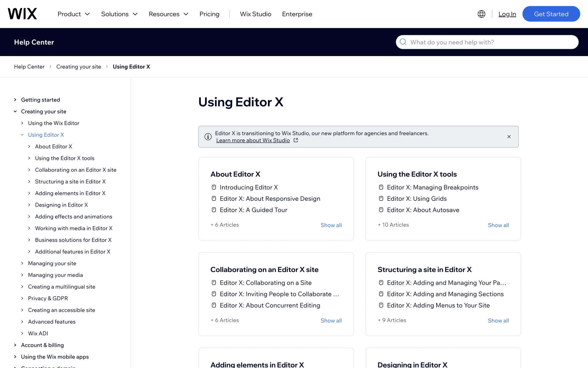Click the Get Started button
This screenshot has width=588, height=368.
click(x=551, y=14)
